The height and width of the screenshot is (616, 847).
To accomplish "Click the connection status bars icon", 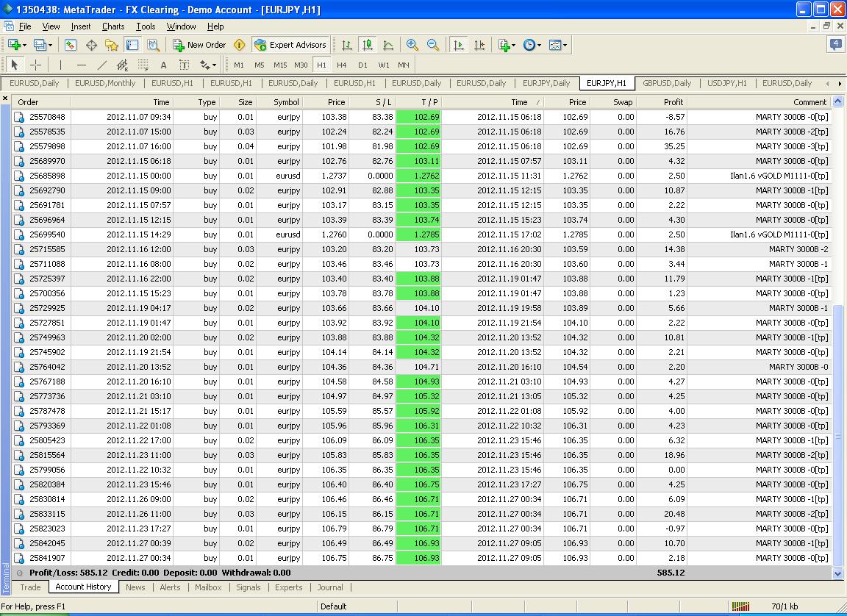I will pyautogui.click(x=740, y=606).
